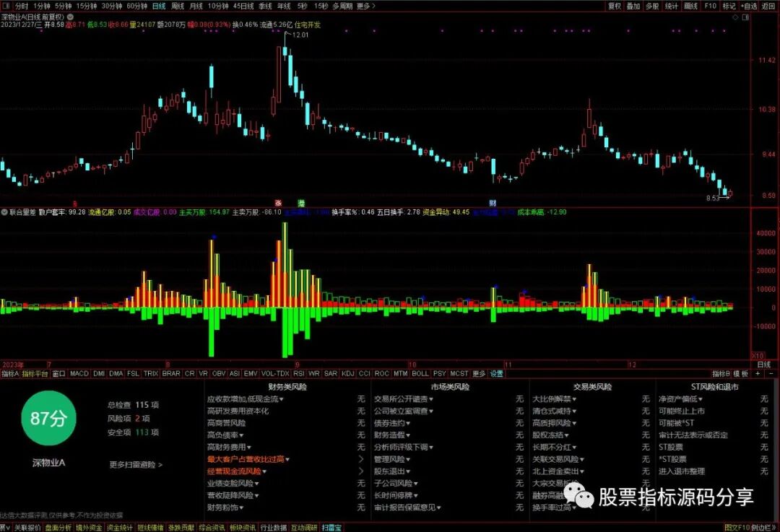Screen dimensions: 780x532
Task: Click 更多 on the indicator bar
Action: tap(479, 373)
